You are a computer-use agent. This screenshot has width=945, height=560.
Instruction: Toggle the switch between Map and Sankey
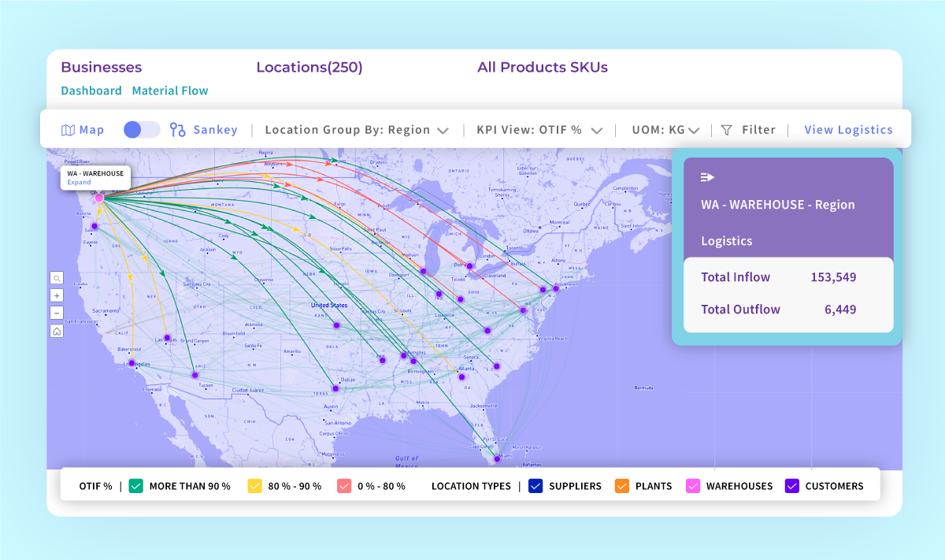pyautogui.click(x=141, y=128)
